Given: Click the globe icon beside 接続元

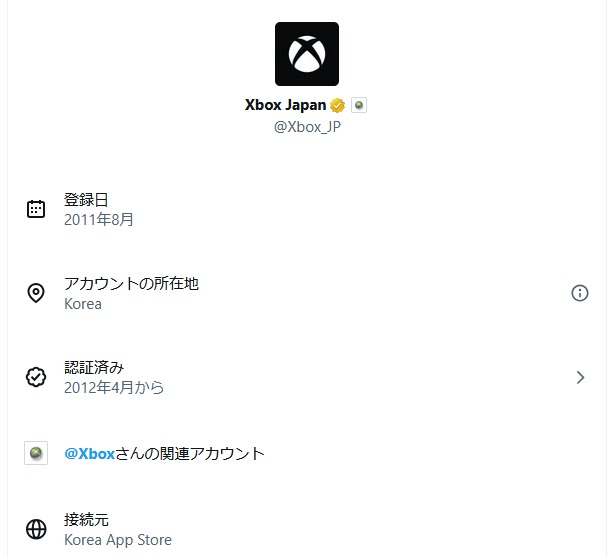Looking at the screenshot, I should tap(36, 529).
